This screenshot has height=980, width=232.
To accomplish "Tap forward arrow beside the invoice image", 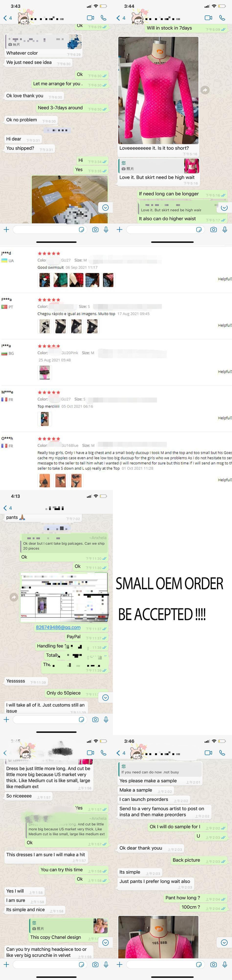I will click(14, 597).
